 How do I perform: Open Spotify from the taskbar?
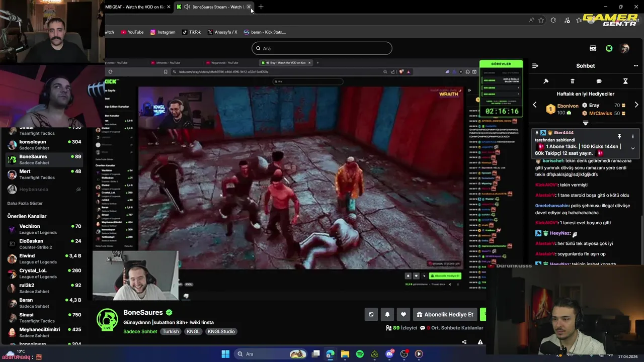click(360, 354)
